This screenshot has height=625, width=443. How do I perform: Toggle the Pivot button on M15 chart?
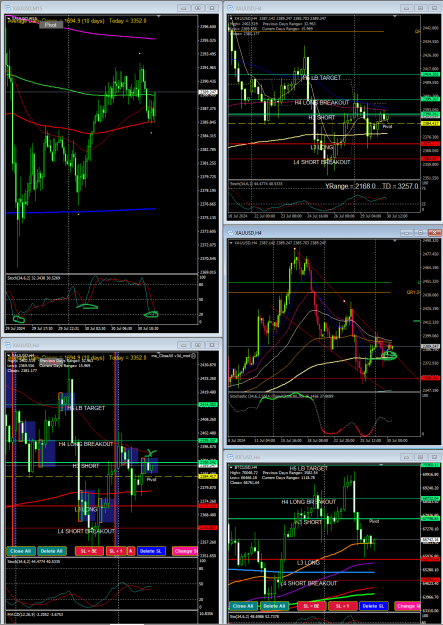(x=51, y=25)
